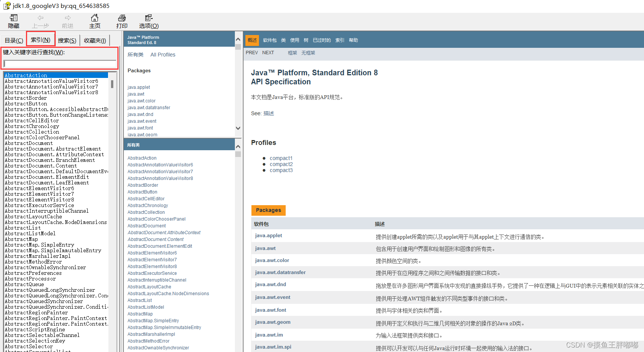The width and height of the screenshot is (644, 352).
Task: Click the keyword search input field
Action: coord(60,64)
